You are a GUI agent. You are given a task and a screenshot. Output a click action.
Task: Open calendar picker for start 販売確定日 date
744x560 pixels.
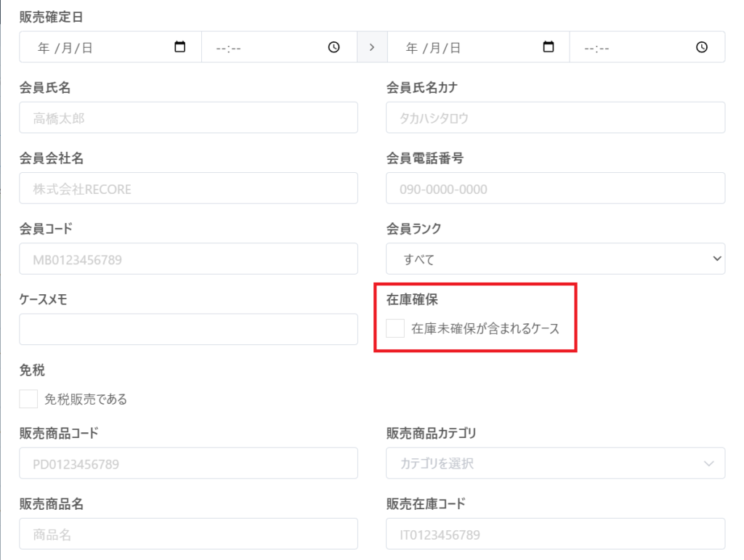(180, 47)
